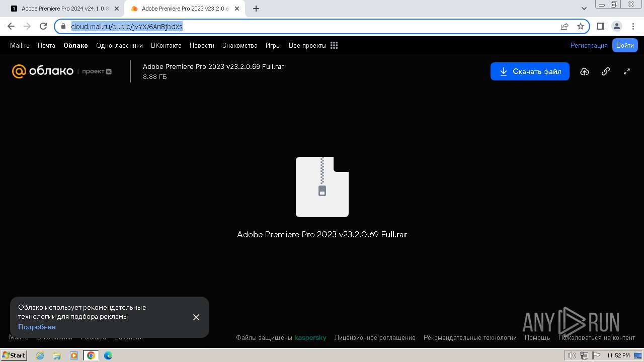The image size is (644, 362).
Task: Click the file name caption below thumbnail
Action: [322, 234]
